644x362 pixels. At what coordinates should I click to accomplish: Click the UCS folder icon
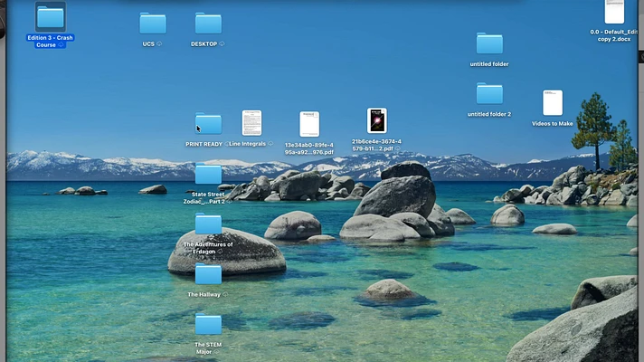(x=153, y=24)
